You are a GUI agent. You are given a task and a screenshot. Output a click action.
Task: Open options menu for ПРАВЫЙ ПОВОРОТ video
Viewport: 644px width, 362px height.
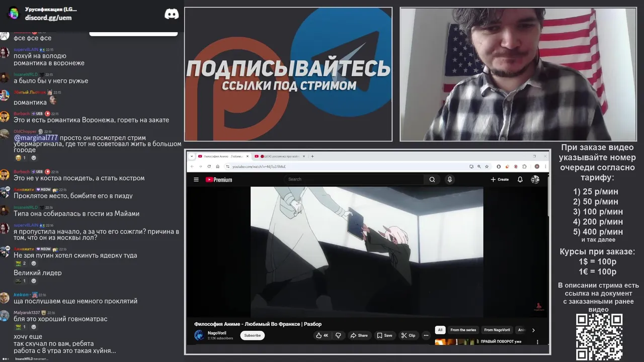(537, 342)
